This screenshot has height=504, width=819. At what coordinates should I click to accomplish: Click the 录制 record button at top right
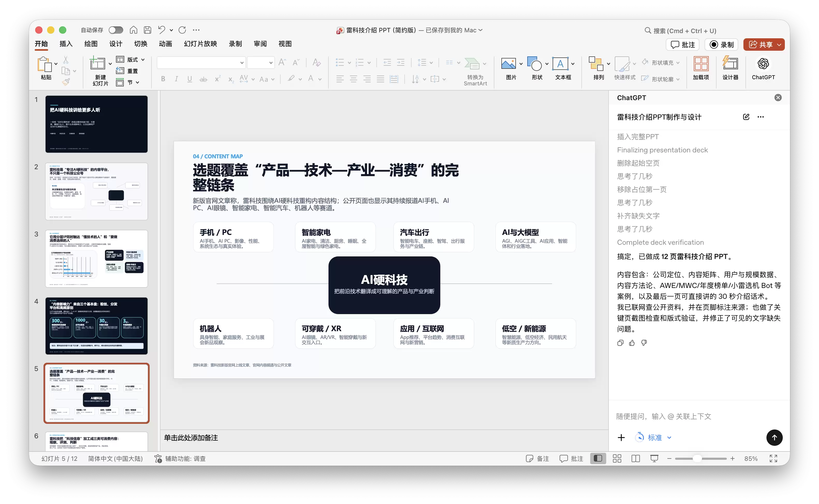pos(721,45)
